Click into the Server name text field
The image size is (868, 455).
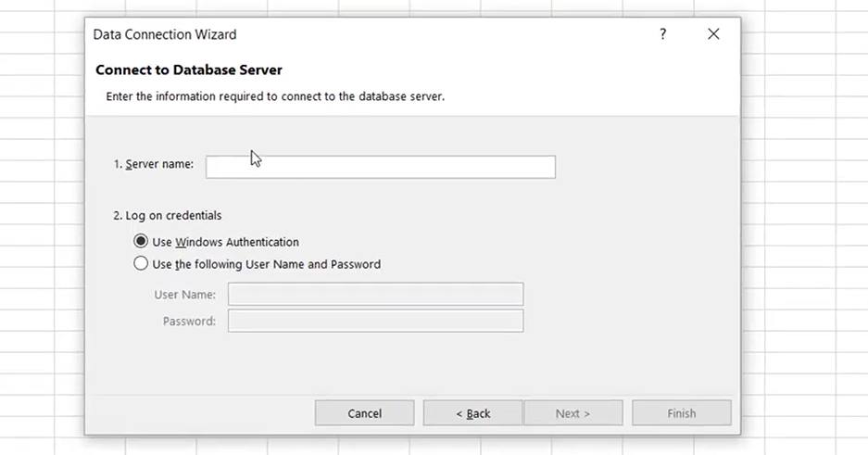[380, 167]
